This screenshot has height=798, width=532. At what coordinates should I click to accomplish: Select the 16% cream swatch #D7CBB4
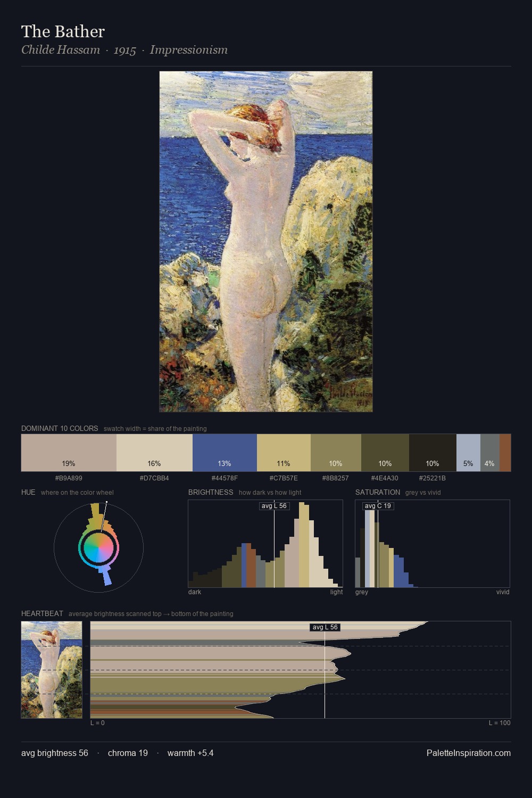[x=154, y=453]
